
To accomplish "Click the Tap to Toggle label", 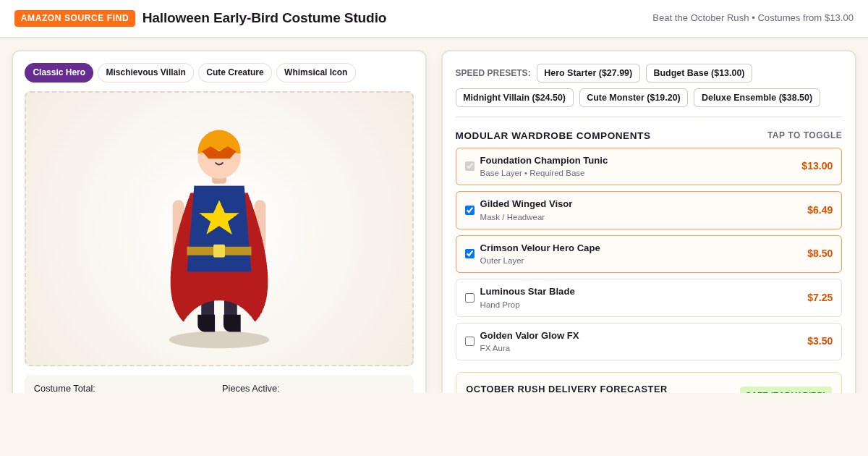I will click(804, 135).
